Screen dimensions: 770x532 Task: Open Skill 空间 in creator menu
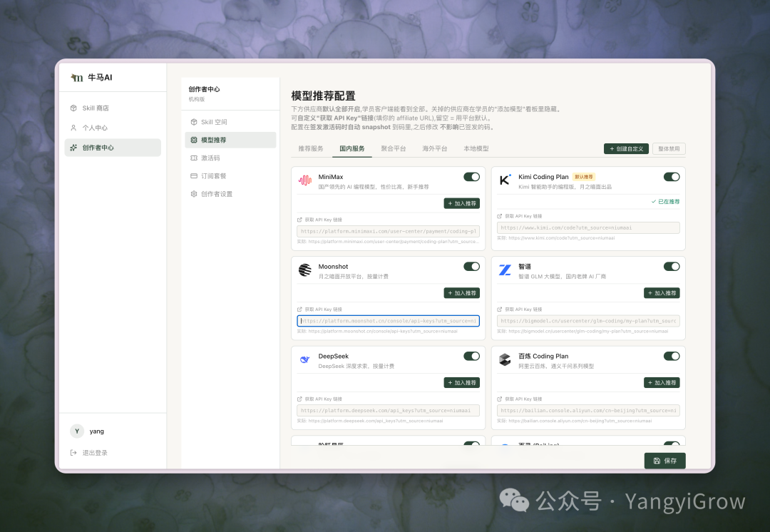230,122
